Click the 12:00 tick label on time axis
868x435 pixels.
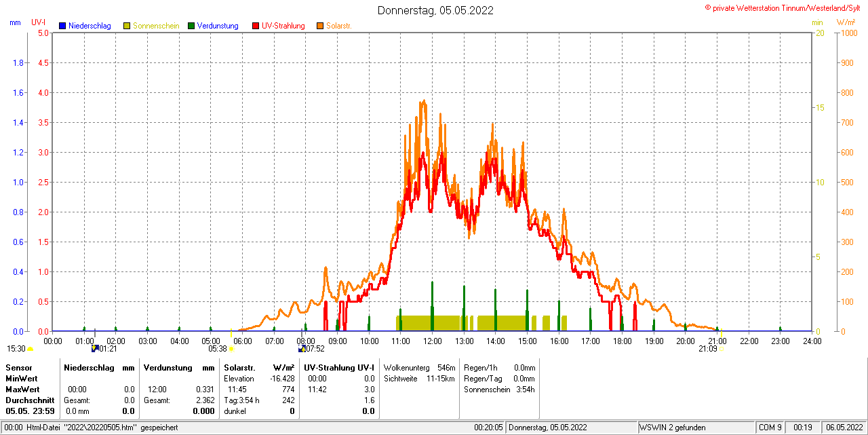coord(432,341)
